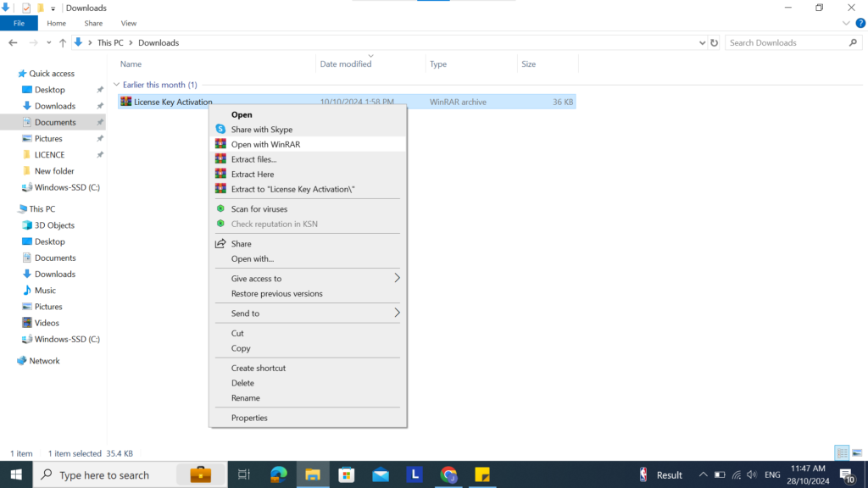This screenshot has height=488, width=868.
Task: Open pinned Desktop under Quick access
Action: click(50, 90)
